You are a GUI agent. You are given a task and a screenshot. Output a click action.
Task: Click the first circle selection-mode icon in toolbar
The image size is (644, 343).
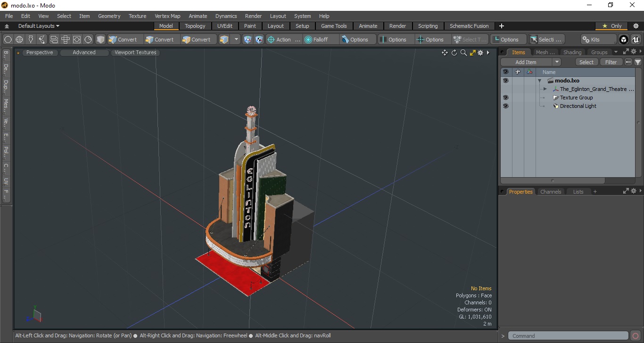(x=8, y=40)
